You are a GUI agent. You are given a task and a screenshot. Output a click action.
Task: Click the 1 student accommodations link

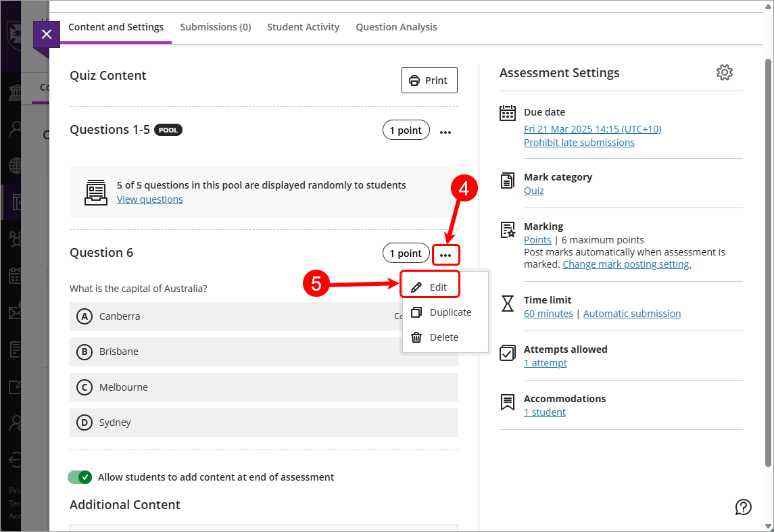pos(544,412)
